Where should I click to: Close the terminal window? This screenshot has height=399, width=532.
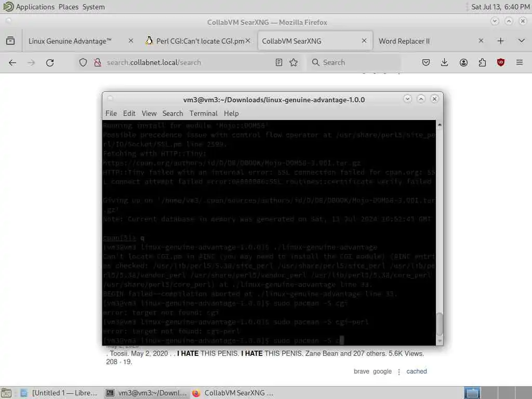click(x=434, y=99)
